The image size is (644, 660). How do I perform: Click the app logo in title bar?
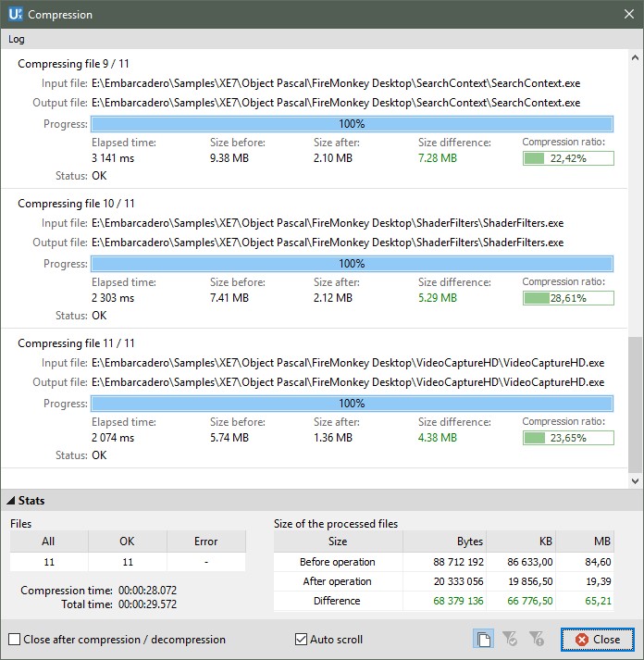[x=16, y=15]
